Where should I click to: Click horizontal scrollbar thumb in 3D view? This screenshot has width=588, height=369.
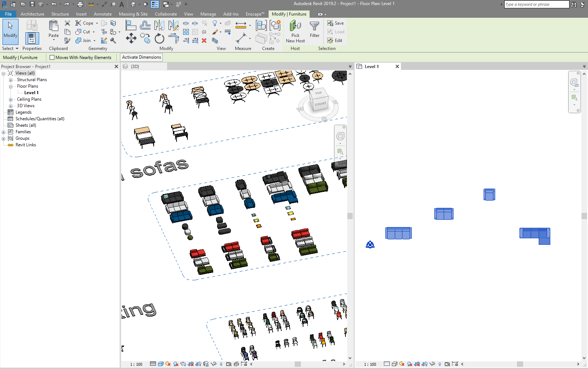(x=298, y=364)
